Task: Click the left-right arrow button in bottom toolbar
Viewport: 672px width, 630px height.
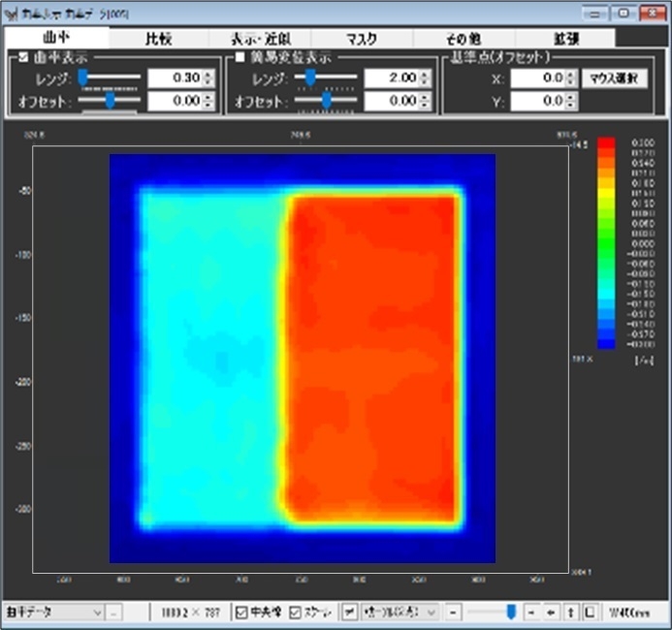Action: (x=551, y=613)
